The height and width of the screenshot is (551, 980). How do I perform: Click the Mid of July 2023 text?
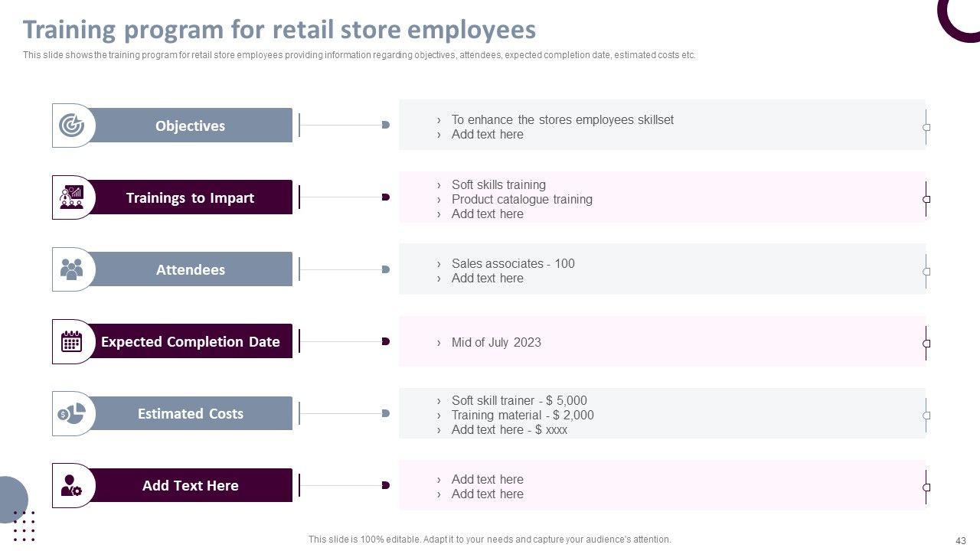tap(496, 342)
